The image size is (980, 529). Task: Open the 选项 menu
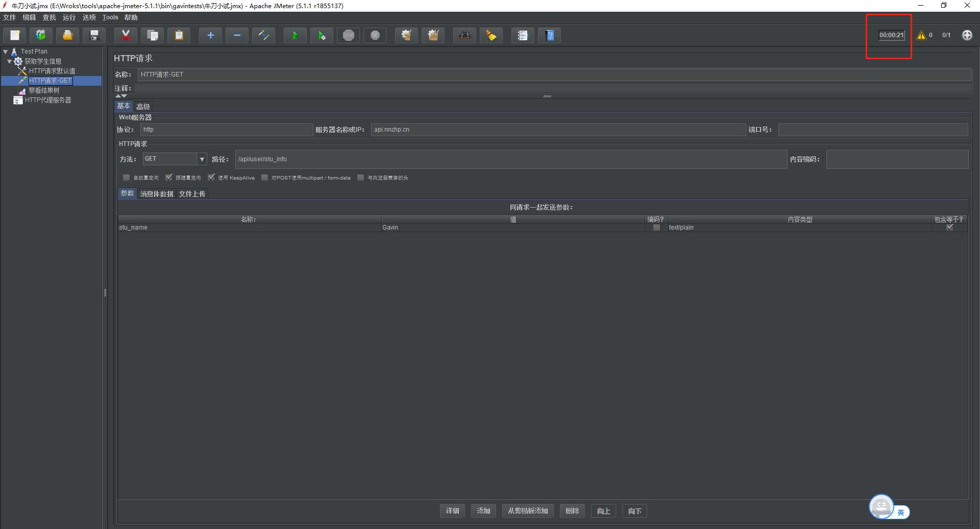click(x=89, y=17)
